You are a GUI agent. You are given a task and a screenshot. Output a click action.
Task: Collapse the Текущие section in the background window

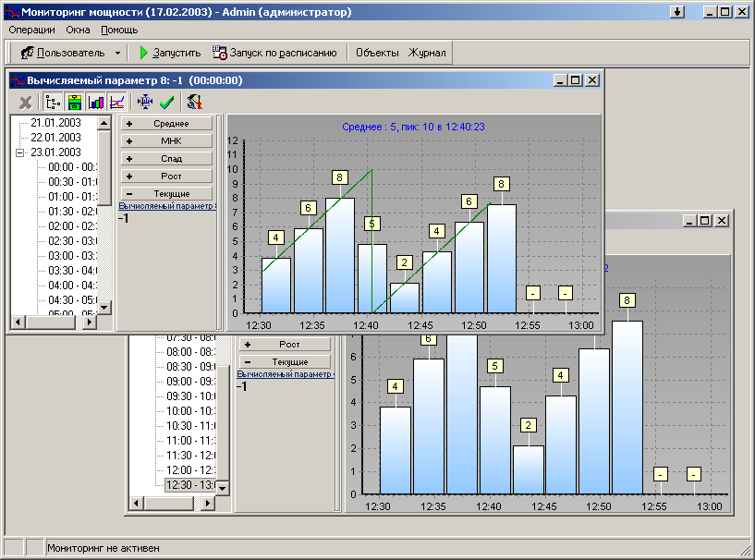(285, 361)
